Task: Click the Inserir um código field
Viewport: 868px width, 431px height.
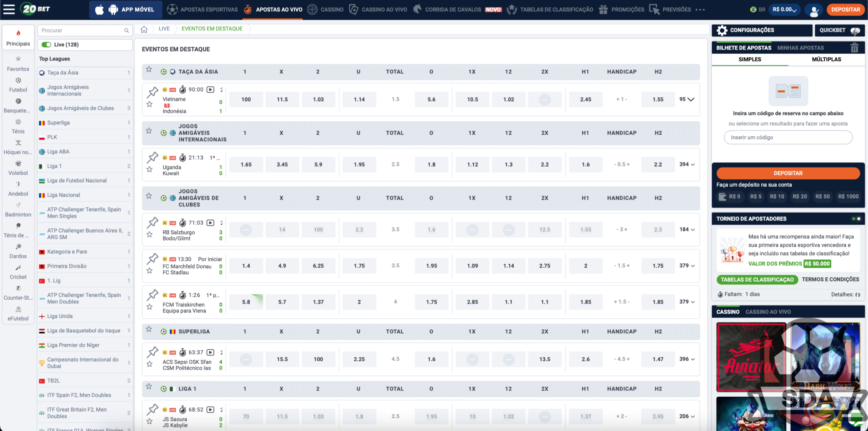Action: (x=788, y=138)
